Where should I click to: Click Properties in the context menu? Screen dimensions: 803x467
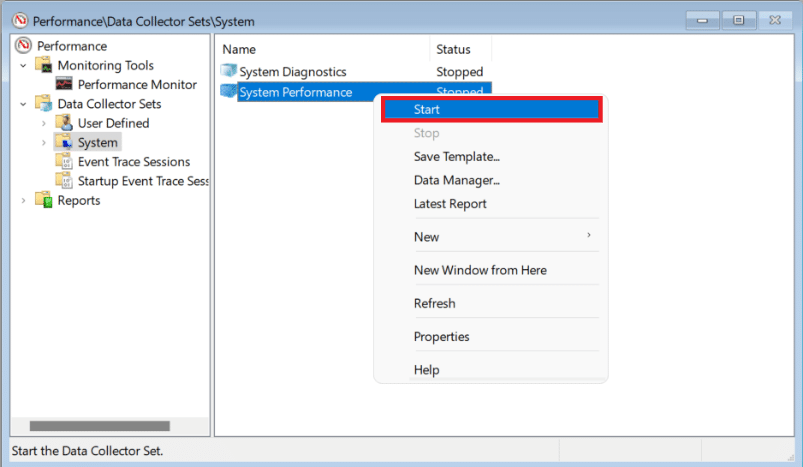(x=441, y=337)
